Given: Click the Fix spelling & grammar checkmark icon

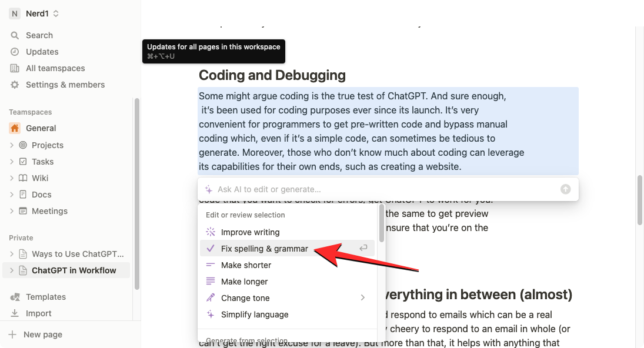Looking at the screenshot, I should point(211,248).
